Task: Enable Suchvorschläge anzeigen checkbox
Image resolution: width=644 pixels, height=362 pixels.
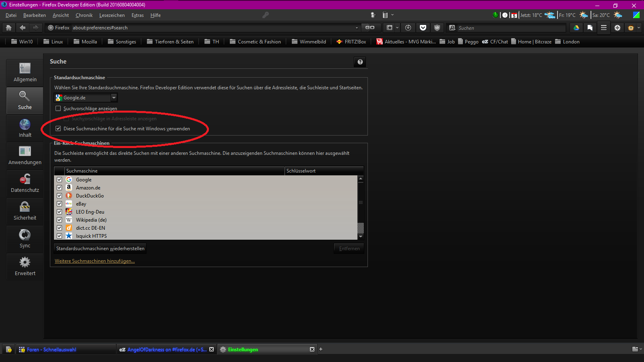Action: 58,109
